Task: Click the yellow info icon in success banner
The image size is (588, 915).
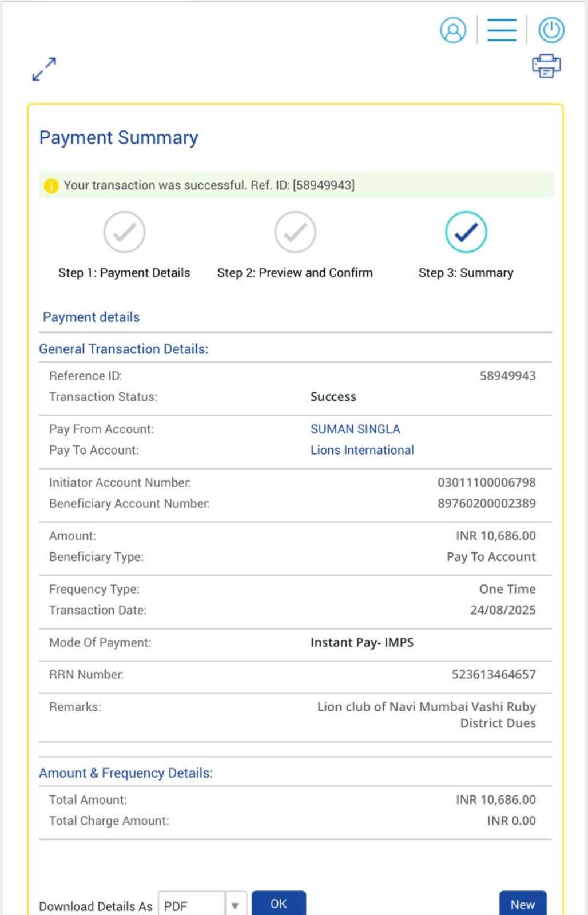Action: [51, 186]
